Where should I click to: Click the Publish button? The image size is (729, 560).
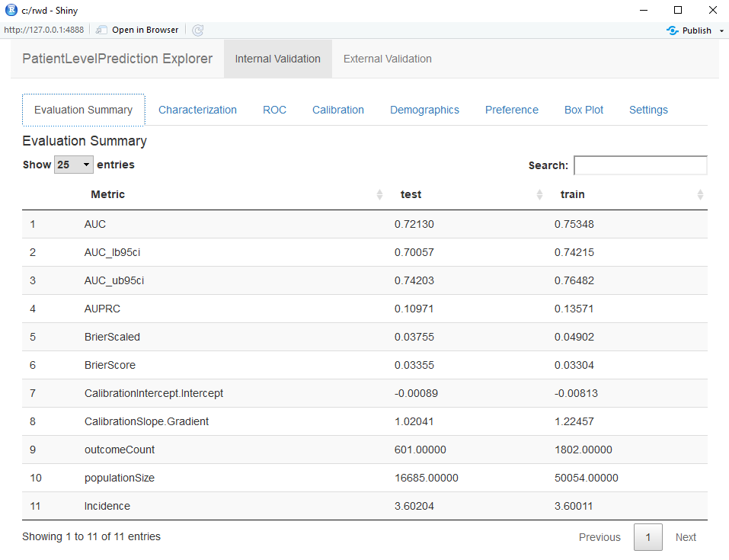point(690,30)
